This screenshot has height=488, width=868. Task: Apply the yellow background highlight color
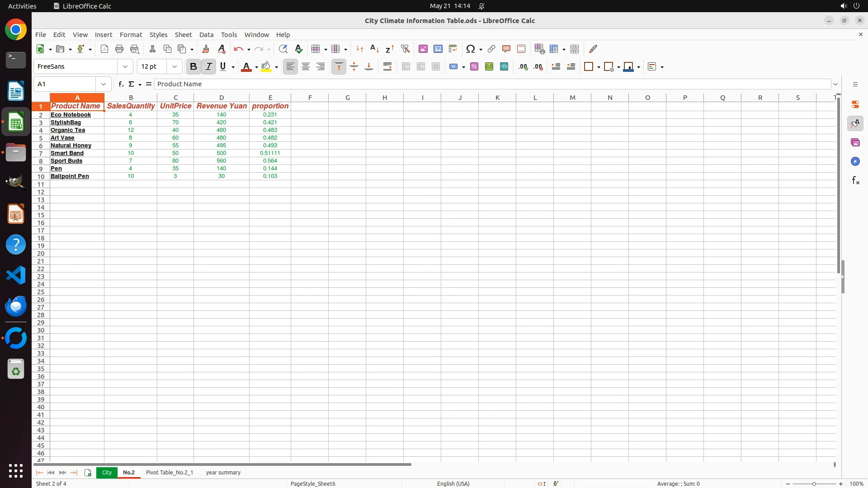pos(266,67)
